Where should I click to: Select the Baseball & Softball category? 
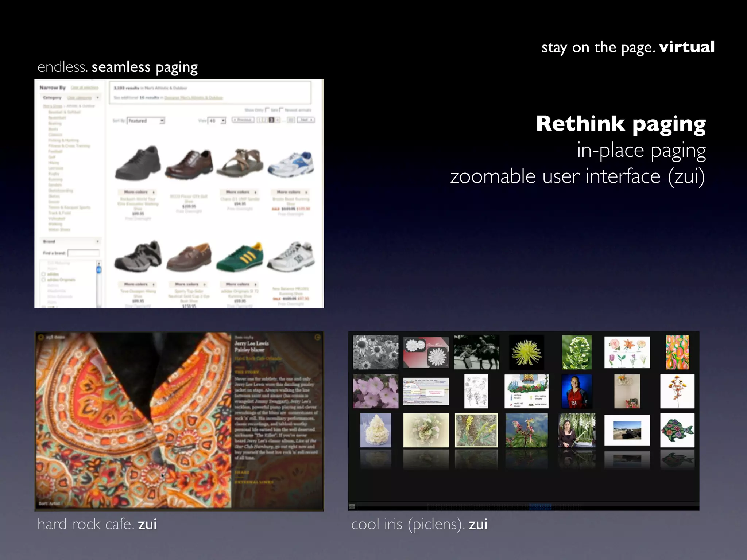pyautogui.click(x=64, y=112)
